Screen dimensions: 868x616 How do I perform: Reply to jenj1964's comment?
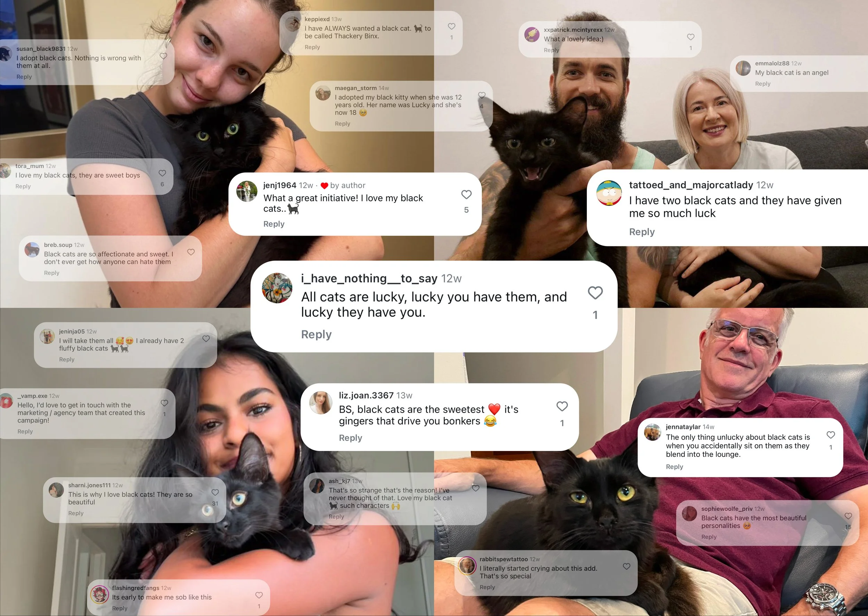(x=274, y=224)
